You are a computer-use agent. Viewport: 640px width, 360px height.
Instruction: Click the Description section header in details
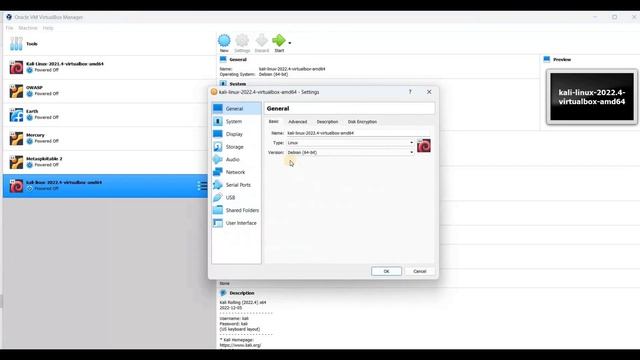pos(242,293)
